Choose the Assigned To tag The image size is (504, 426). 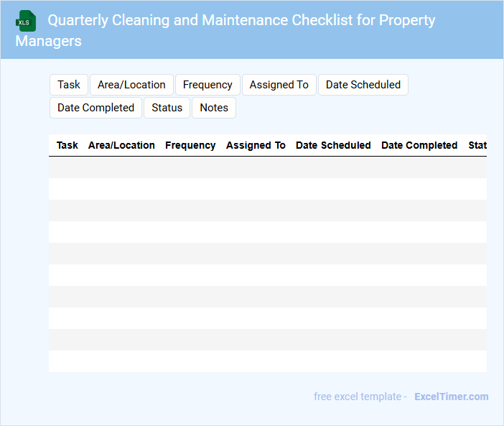click(279, 85)
